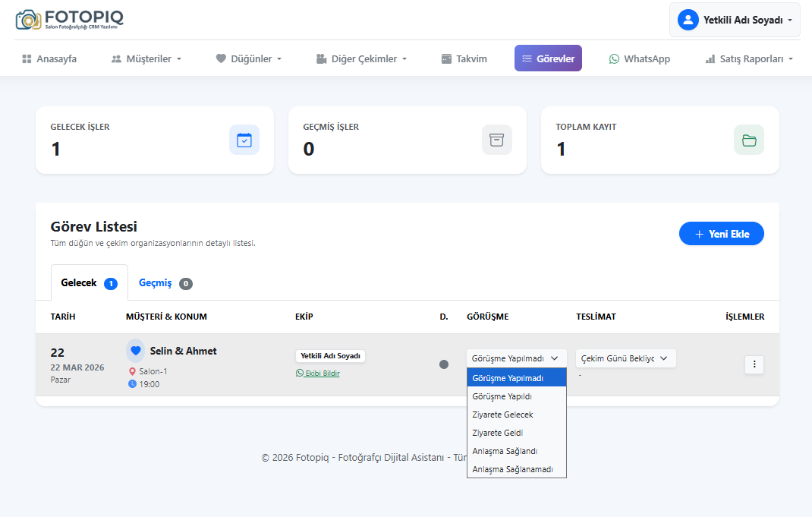Click the Ekibi Bildir WhatsApp link
This screenshot has height=517, width=812.
(x=318, y=373)
